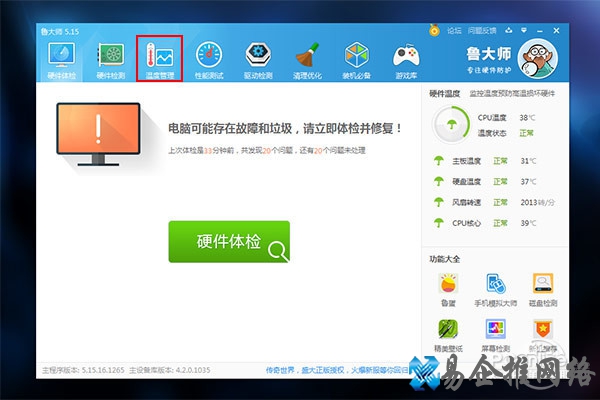The width and height of the screenshot is (600, 400).
Task: Open the 问题反馈 feedback link
Action: point(483,31)
